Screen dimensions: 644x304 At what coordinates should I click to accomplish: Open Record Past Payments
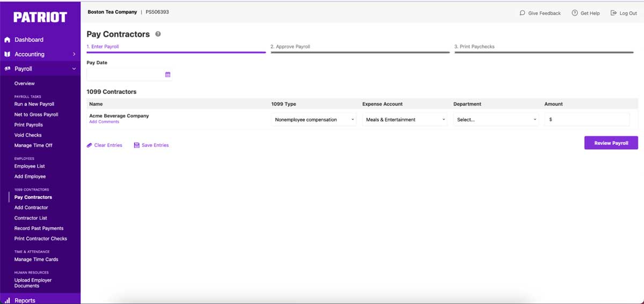(39, 228)
